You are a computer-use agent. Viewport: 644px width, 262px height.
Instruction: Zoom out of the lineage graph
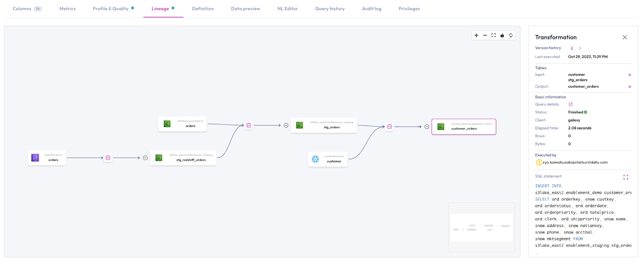point(485,35)
